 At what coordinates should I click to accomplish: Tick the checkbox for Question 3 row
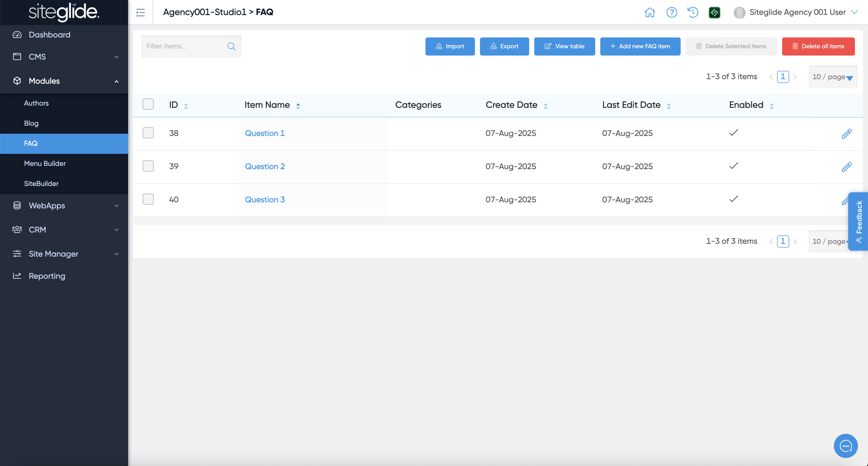click(x=148, y=199)
